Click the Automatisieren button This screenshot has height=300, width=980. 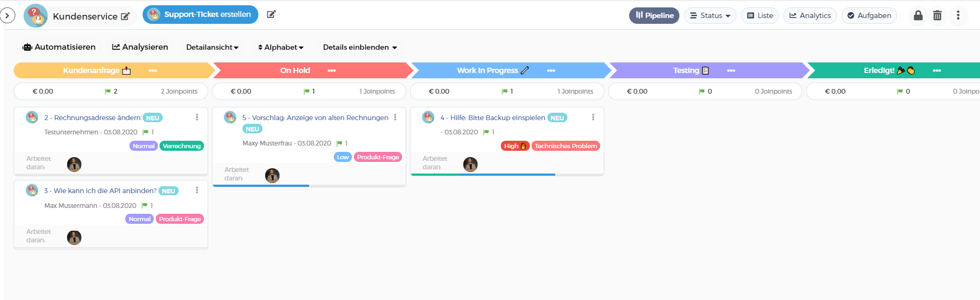coord(59,47)
